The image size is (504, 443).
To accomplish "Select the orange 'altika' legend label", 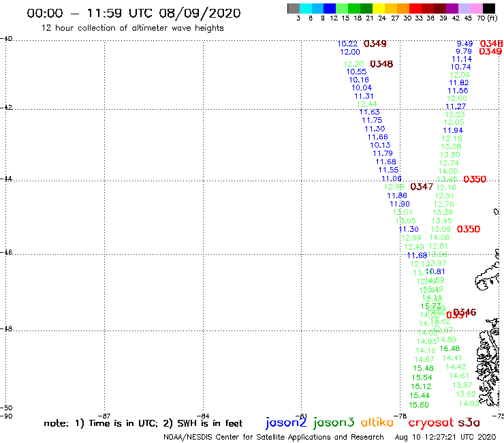I will 377,422.
